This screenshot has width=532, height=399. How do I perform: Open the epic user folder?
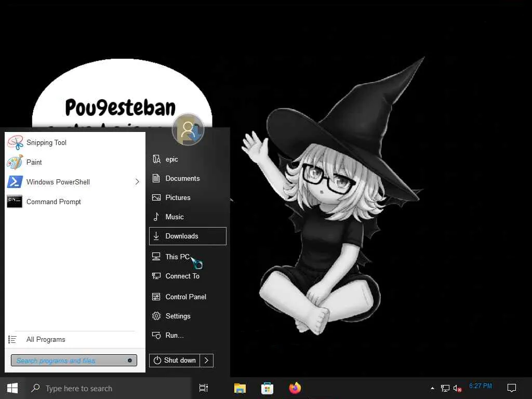188,159
